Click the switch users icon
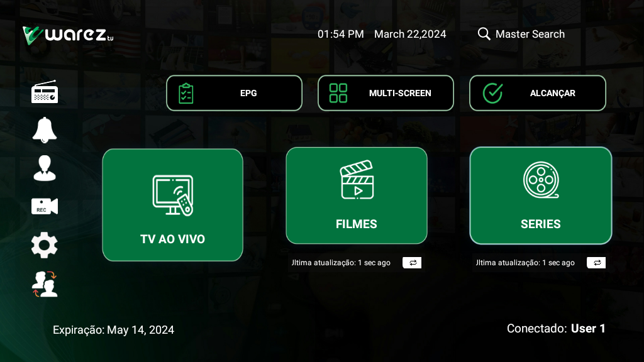The height and width of the screenshot is (362, 644). [45, 284]
